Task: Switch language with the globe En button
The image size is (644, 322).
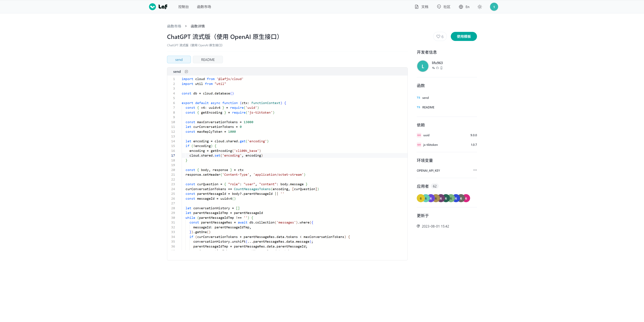Action: (x=464, y=7)
